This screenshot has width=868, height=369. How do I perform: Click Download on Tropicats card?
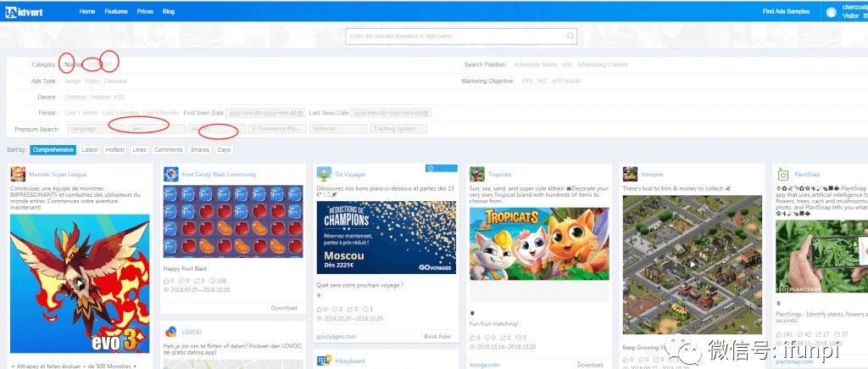pos(590,365)
